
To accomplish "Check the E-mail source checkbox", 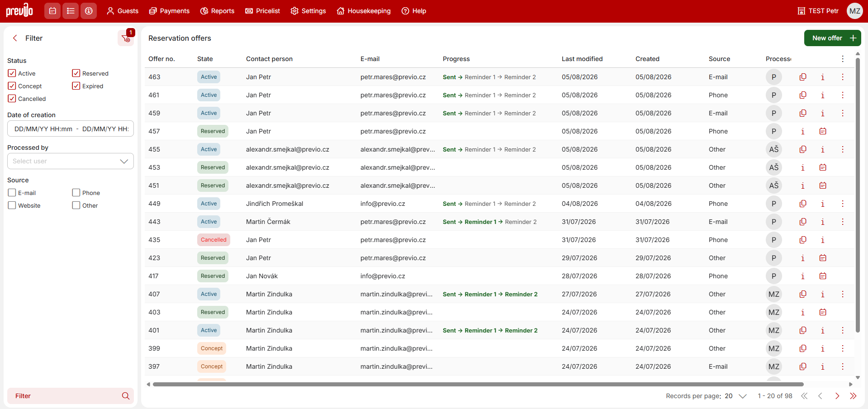I will point(12,193).
